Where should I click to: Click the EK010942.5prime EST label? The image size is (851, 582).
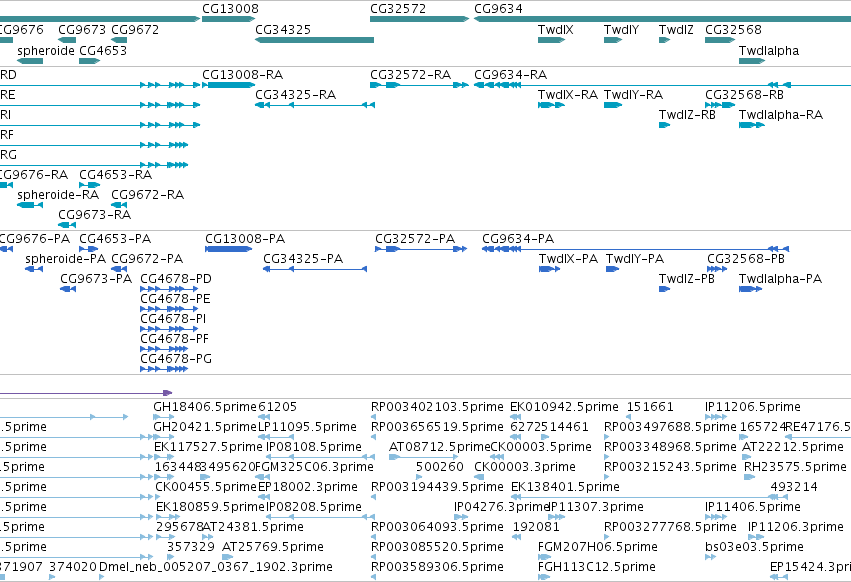(564, 407)
